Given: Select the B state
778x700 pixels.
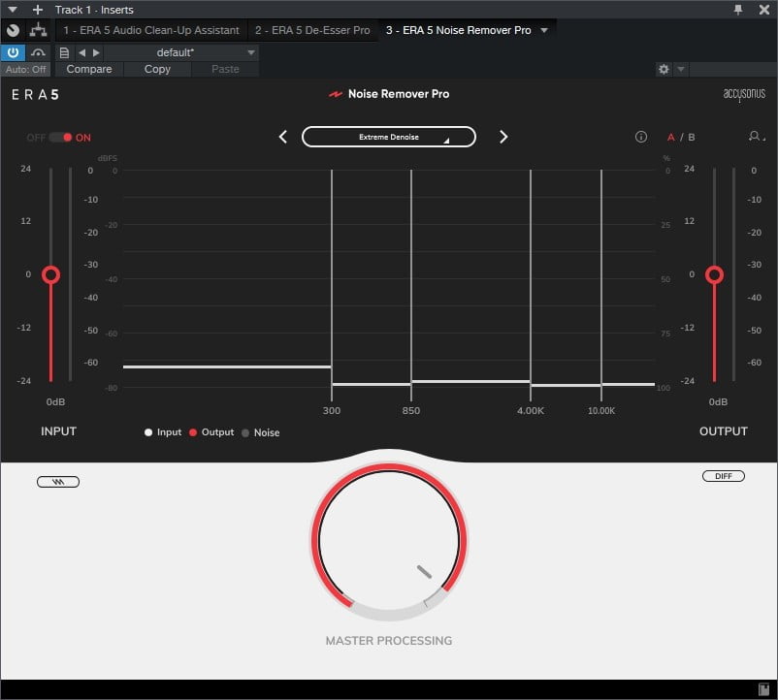Looking at the screenshot, I should click(691, 138).
